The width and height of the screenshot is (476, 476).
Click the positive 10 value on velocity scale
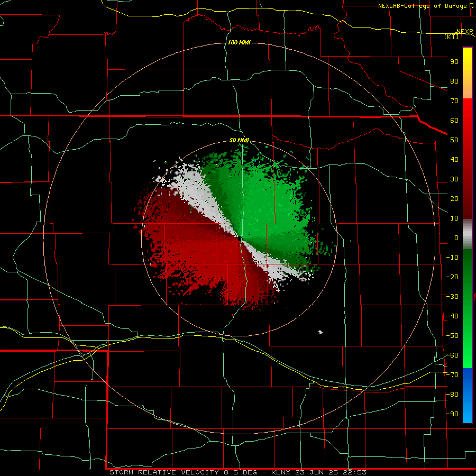454,218
